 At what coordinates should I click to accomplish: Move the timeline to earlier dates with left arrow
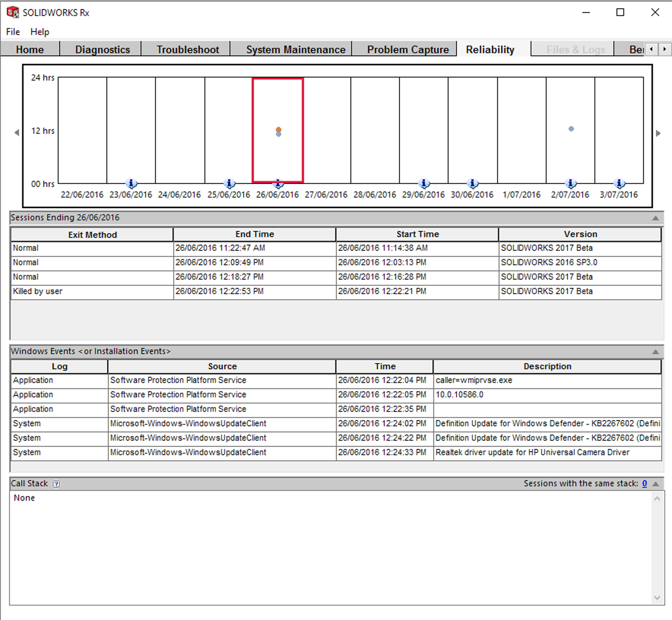(x=17, y=133)
